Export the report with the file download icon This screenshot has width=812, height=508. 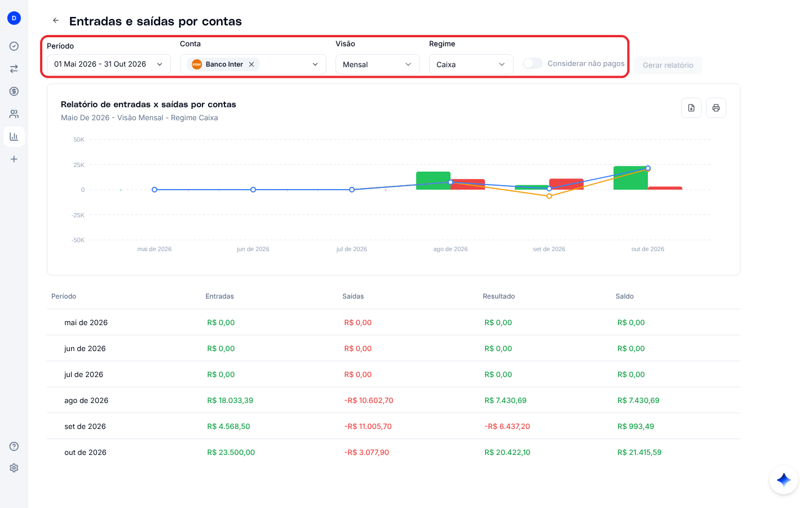click(x=691, y=108)
